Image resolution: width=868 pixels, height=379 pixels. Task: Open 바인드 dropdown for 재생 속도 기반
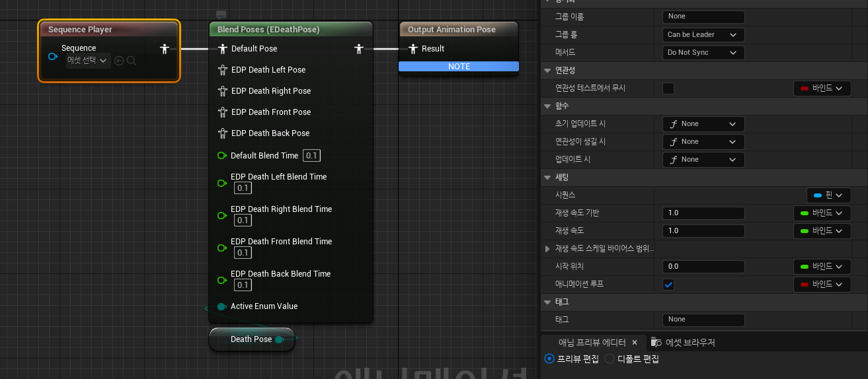(822, 213)
